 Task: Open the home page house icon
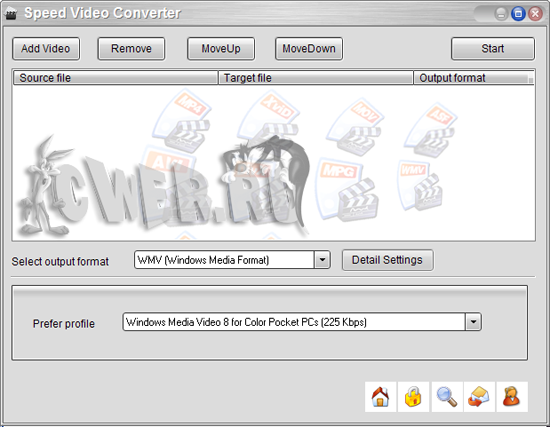381,397
